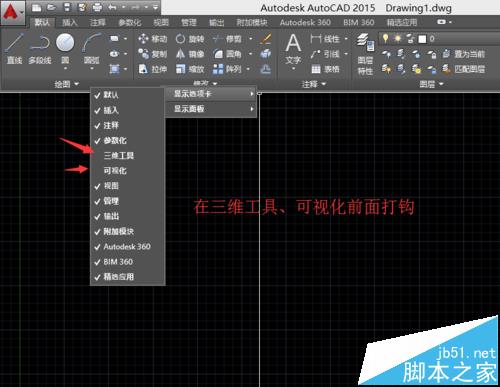The width and height of the screenshot is (500, 387).
Task: Click the Scale (缩放) tool
Action: [x=190, y=69]
